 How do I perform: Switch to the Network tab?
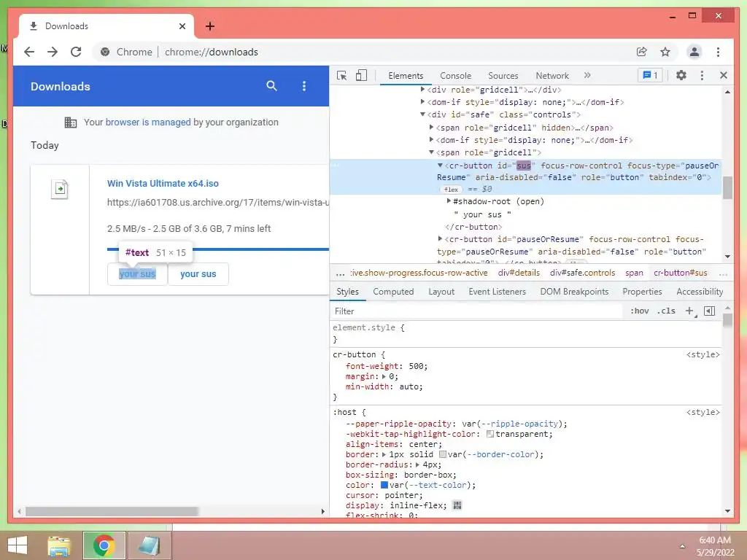point(551,76)
